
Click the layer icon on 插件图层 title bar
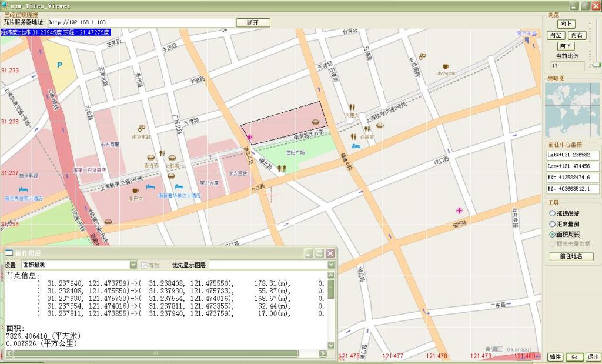click(10, 254)
